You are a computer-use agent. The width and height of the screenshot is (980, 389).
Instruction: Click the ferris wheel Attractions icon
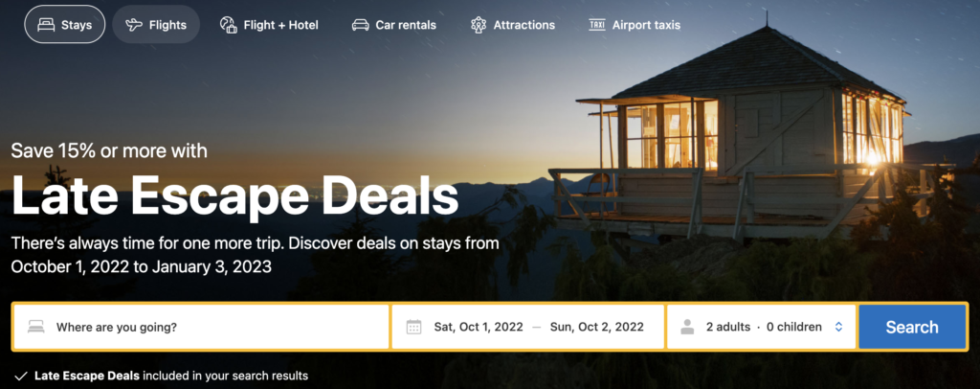pos(479,25)
